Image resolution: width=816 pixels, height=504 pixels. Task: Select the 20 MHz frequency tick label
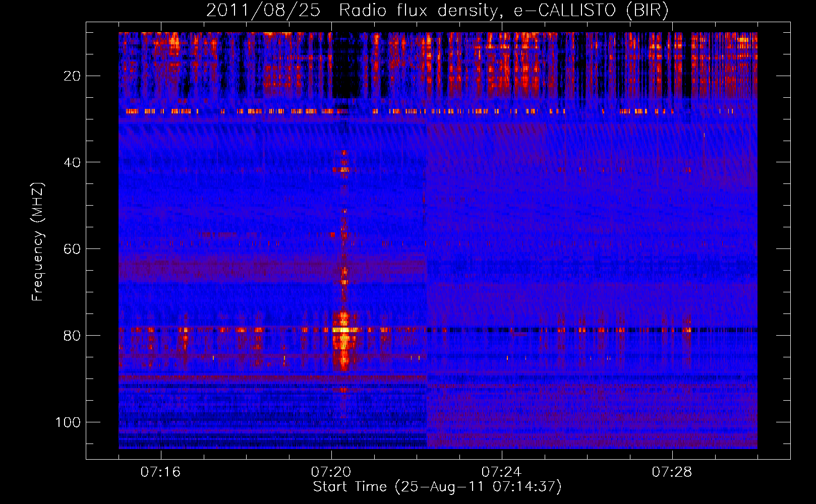(x=73, y=76)
